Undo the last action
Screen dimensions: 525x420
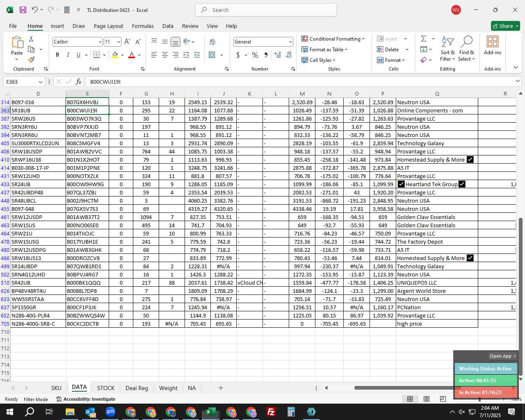(x=35, y=10)
